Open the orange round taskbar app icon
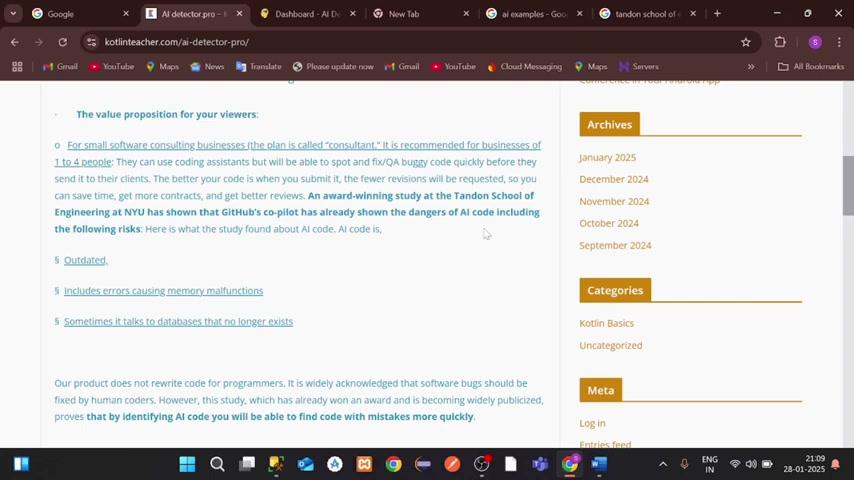 point(452,464)
